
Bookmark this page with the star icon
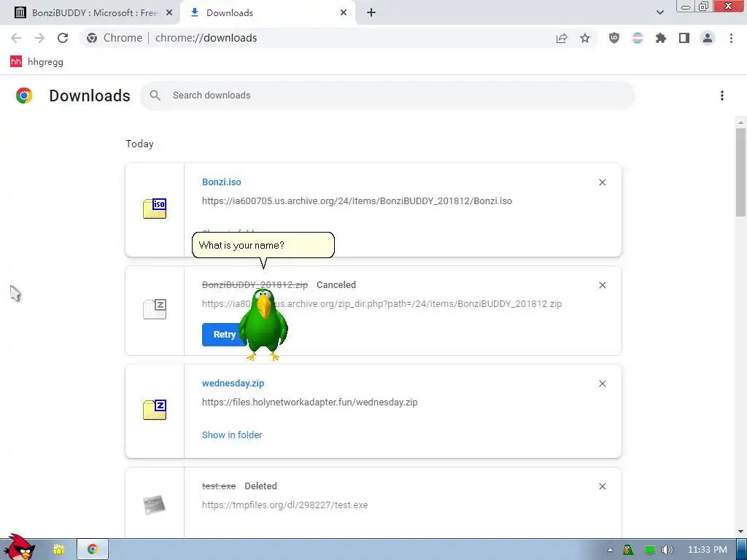pos(585,38)
